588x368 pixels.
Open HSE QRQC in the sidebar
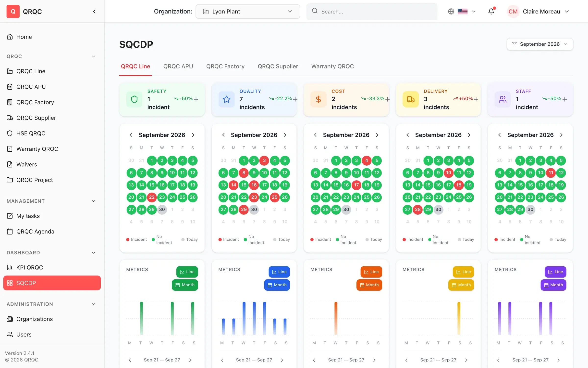(x=52, y=133)
